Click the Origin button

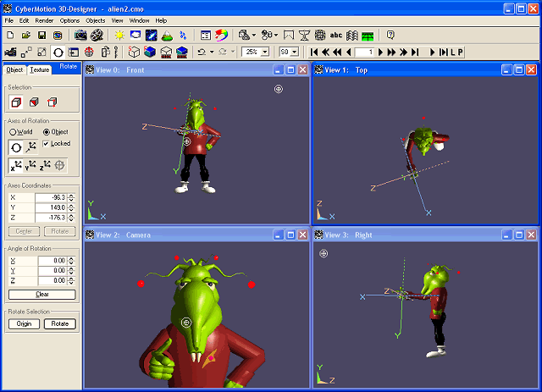click(24, 323)
